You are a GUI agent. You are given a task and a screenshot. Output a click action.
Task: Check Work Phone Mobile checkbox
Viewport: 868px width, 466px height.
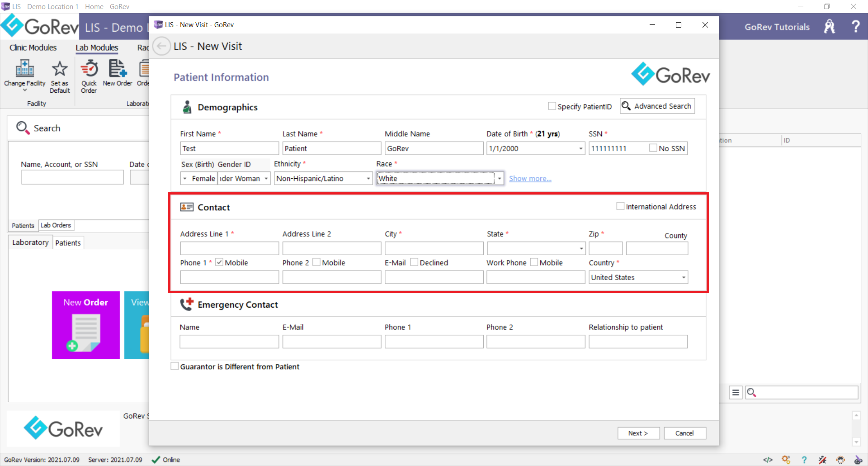point(534,262)
